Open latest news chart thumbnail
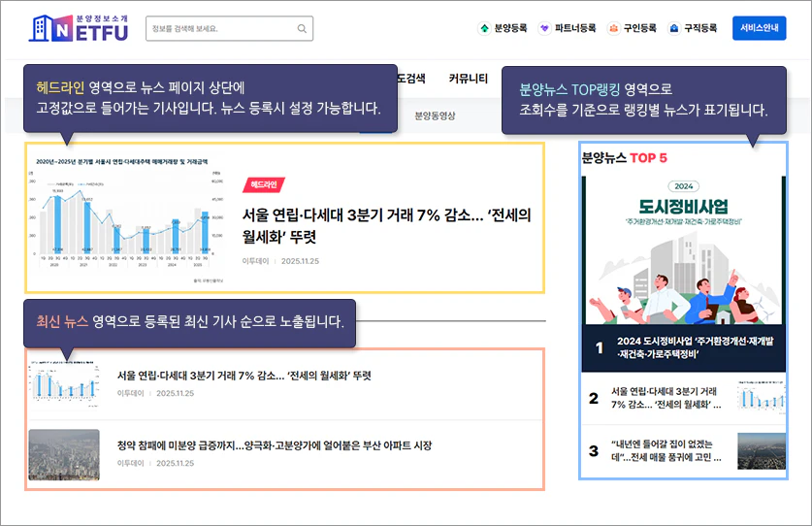This screenshot has width=812, height=526. [64, 383]
